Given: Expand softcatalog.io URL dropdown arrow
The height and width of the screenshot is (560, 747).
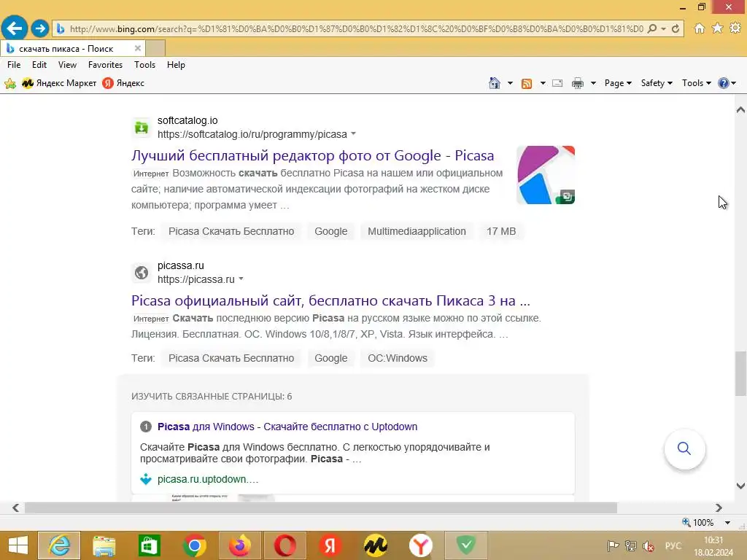Looking at the screenshot, I should tap(354, 134).
